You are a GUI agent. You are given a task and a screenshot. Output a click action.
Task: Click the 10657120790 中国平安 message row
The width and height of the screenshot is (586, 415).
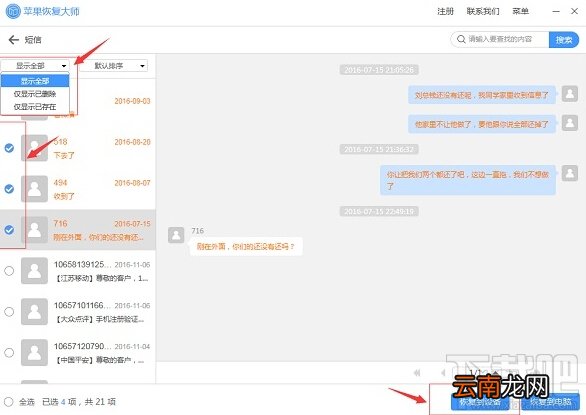(78, 353)
